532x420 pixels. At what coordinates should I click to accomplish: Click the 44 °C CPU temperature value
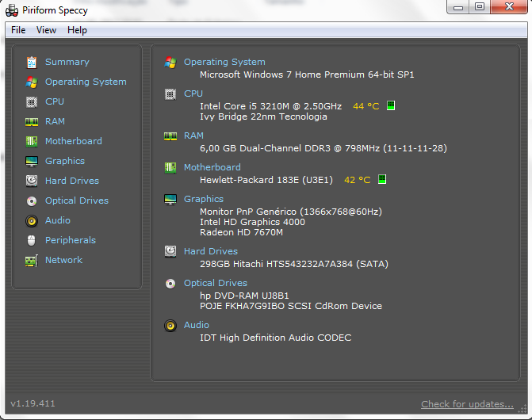click(366, 106)
